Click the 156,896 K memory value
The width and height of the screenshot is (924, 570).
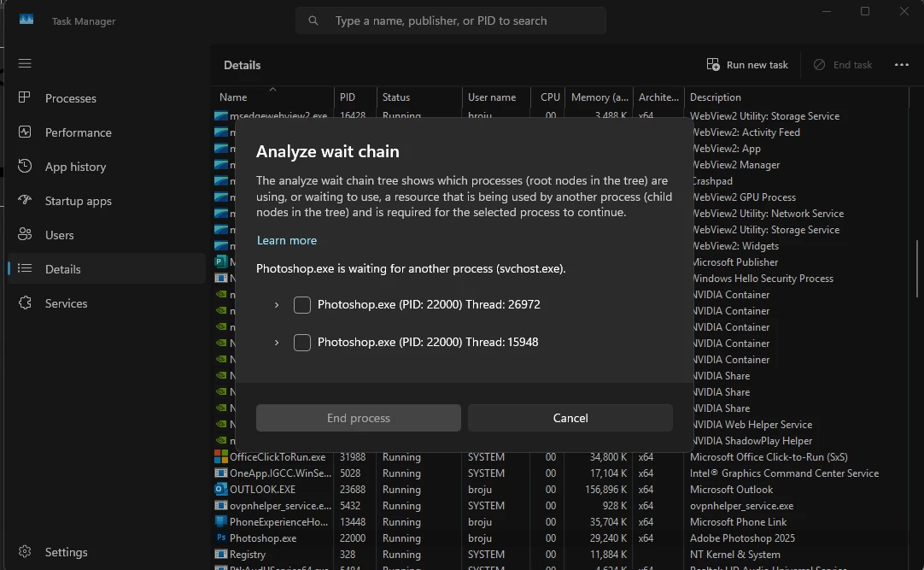click(x=605, y=490)
